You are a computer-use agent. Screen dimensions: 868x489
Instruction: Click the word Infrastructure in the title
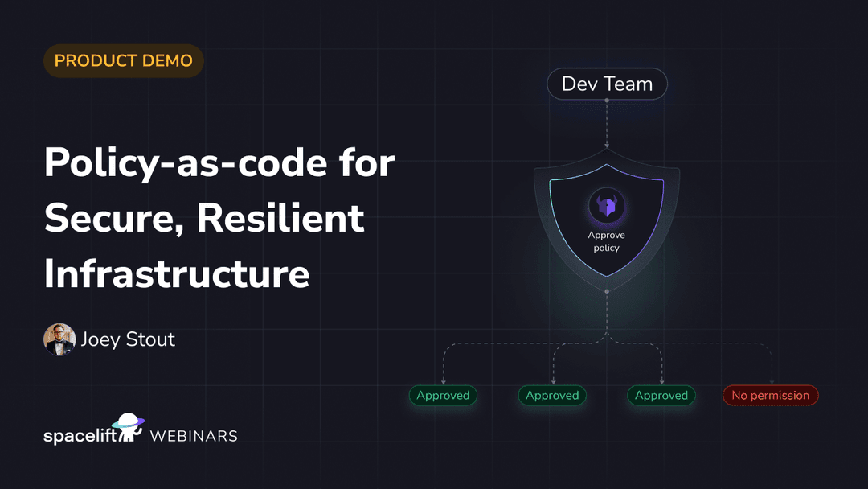click(177, 273)
